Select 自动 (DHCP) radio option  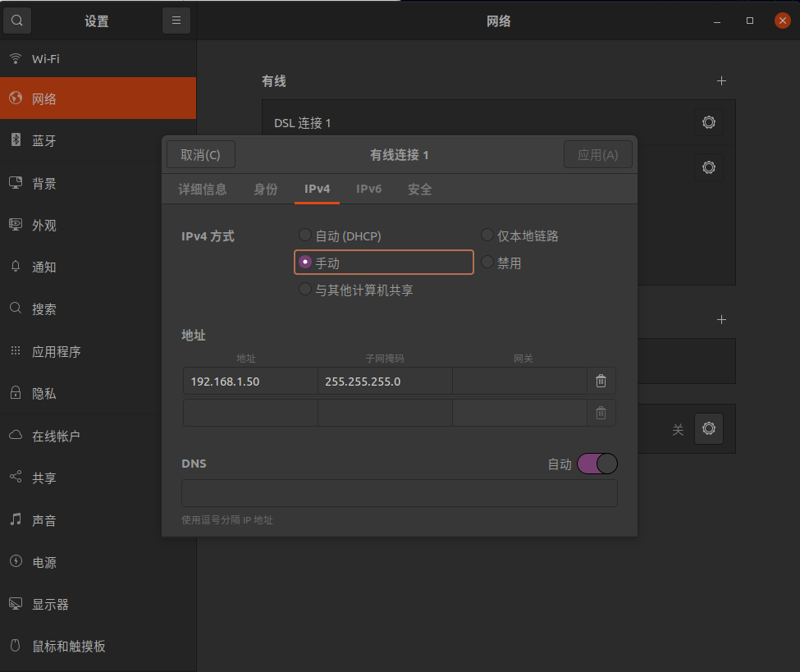pos(340,235)
